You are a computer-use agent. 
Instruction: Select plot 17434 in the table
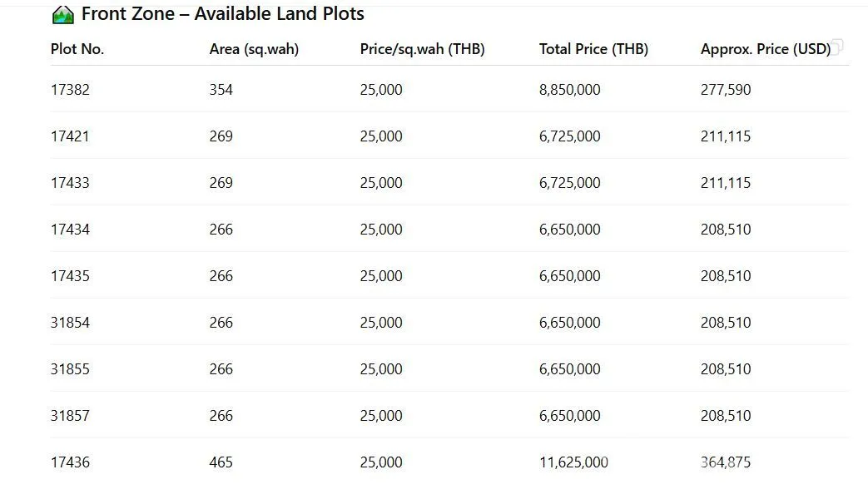point(70,230)
